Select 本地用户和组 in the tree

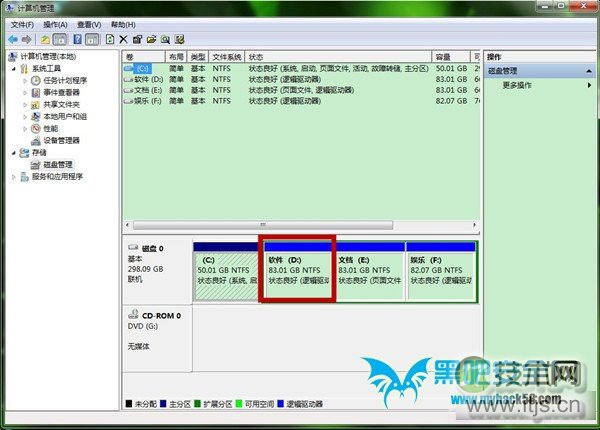pyautogui.click(x=65, y=116)
